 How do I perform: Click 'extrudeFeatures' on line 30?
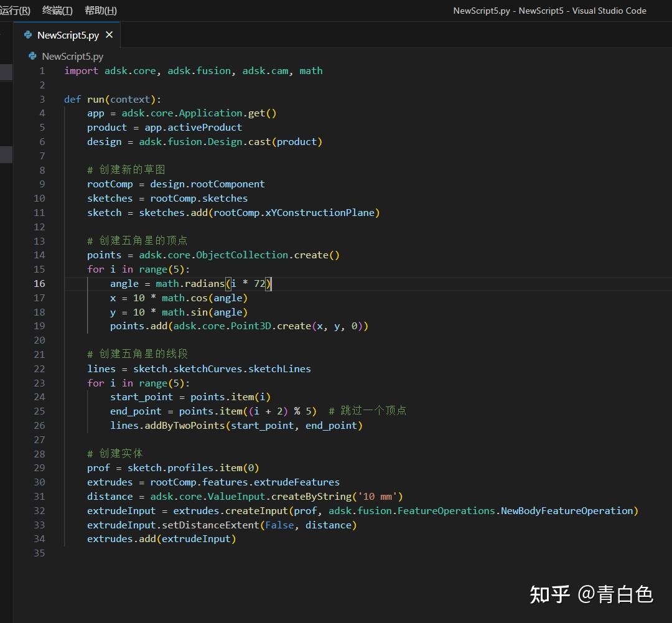(297, 482)
